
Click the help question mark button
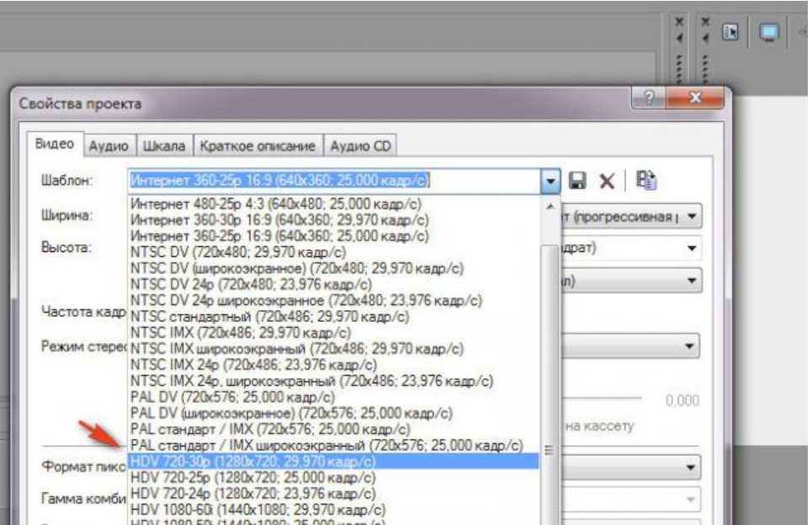(x=649, y=100)
